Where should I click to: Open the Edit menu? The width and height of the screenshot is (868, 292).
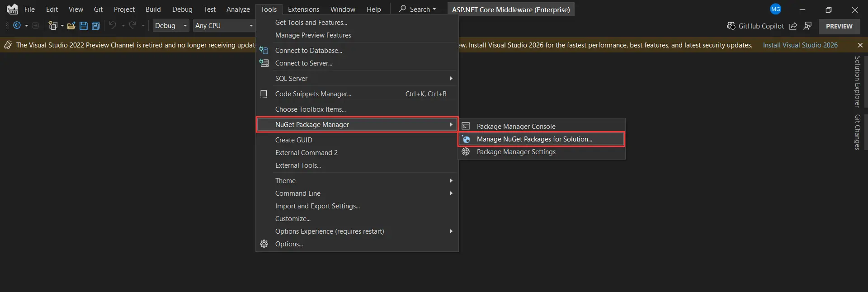(x=52, y=9)
